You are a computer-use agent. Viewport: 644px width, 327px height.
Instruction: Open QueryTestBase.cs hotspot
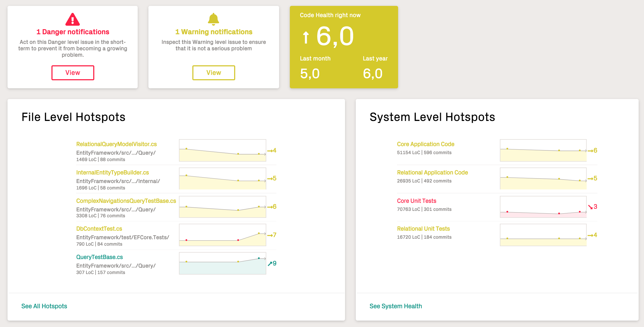[100, 257]
